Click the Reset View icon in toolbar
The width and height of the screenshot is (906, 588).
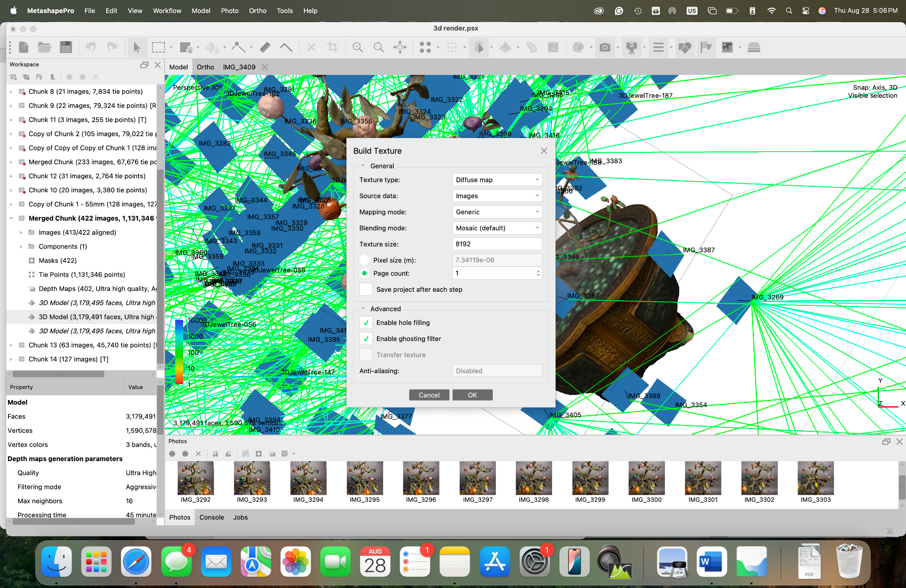coord(400,47)
